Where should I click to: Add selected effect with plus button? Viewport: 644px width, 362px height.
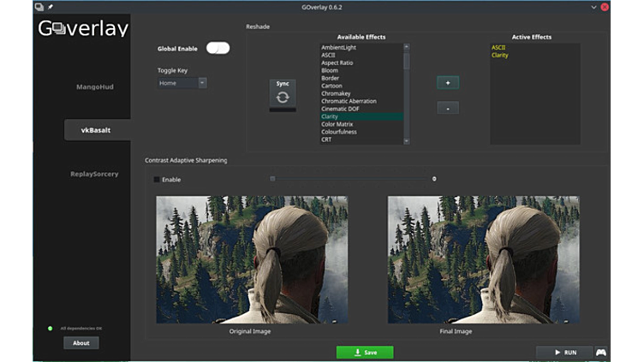tap(447, 82)
